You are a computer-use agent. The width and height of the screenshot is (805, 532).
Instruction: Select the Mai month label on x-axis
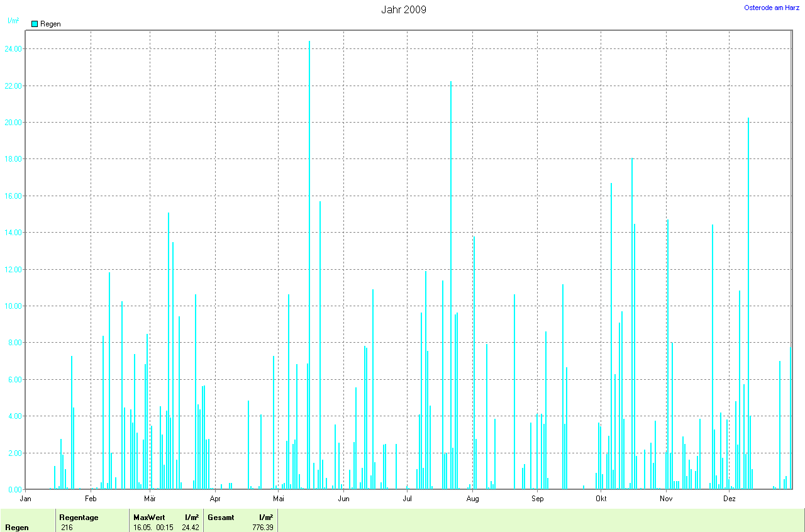click(x=279, y=499)
